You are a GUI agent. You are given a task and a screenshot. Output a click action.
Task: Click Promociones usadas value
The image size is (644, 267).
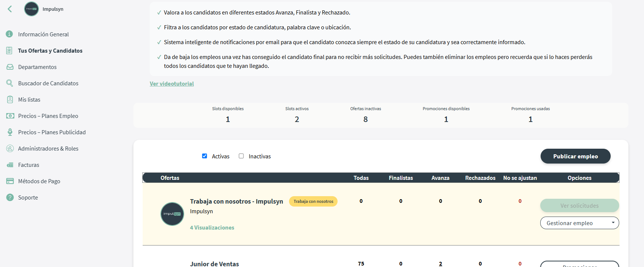coord(531,119)
